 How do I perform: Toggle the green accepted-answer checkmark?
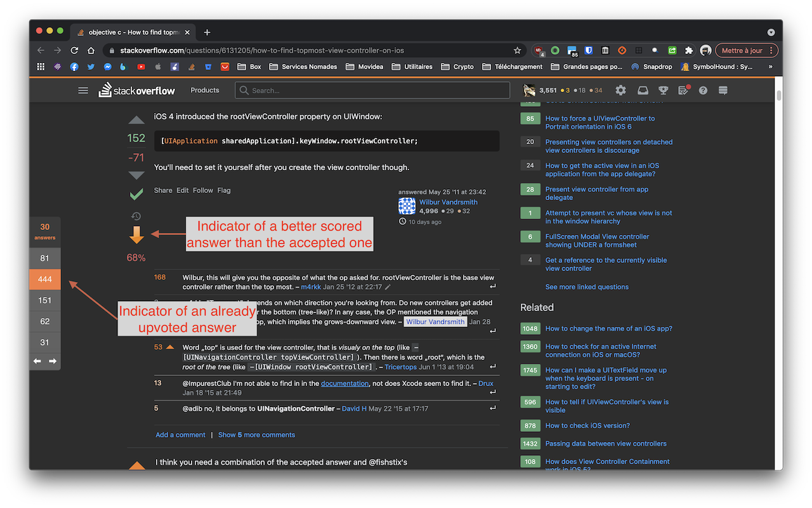point(136,194)
